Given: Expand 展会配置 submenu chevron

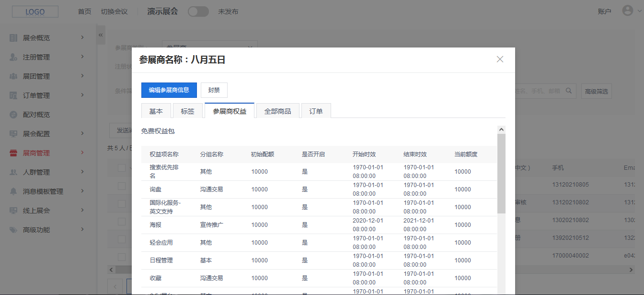Looking at the screenshot, I should (x=82, y=133).
